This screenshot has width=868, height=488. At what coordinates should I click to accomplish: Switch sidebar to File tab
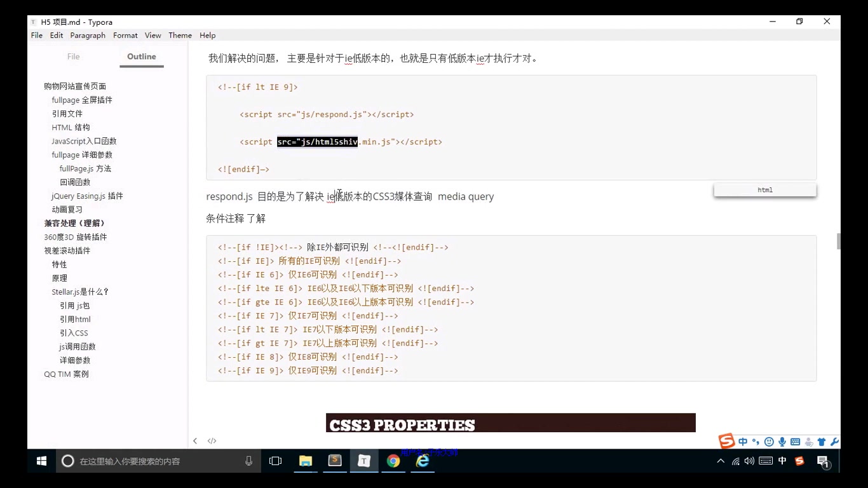[x=74, y=57]
